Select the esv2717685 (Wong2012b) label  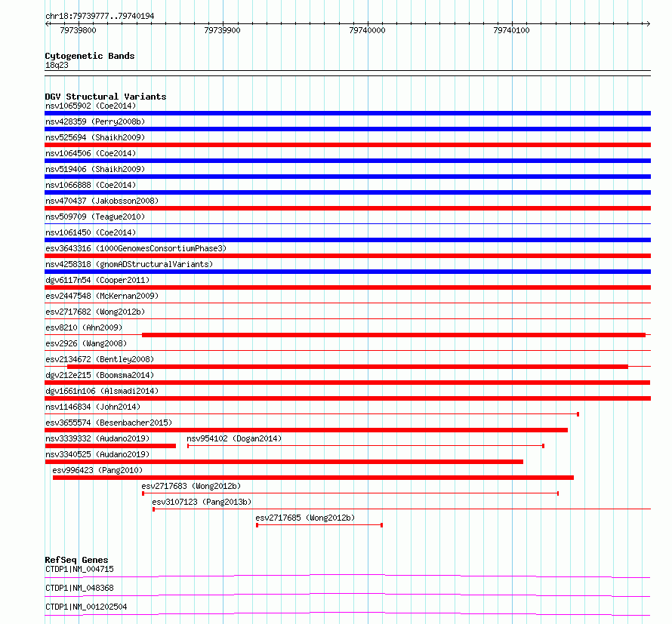[x=305, y=518]
